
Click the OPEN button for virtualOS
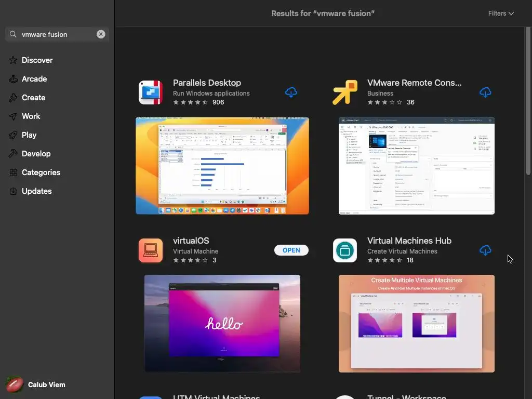[x=291, y=250]
